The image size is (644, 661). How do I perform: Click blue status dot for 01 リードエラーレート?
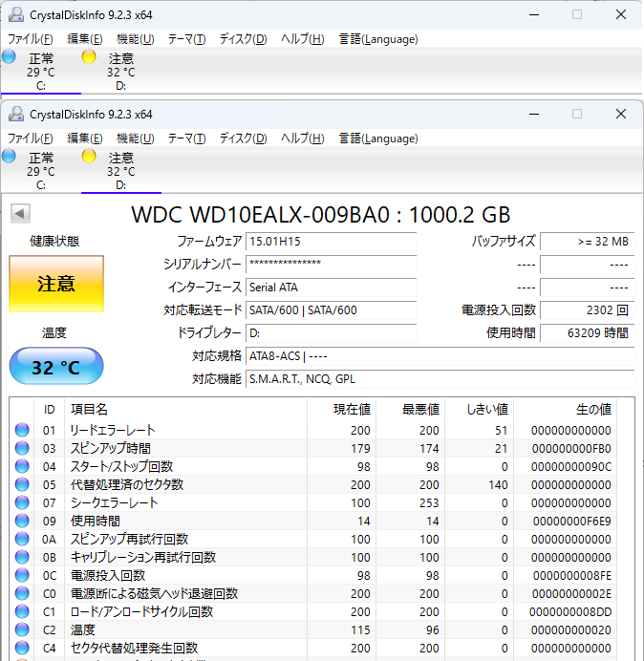(22, 430)
